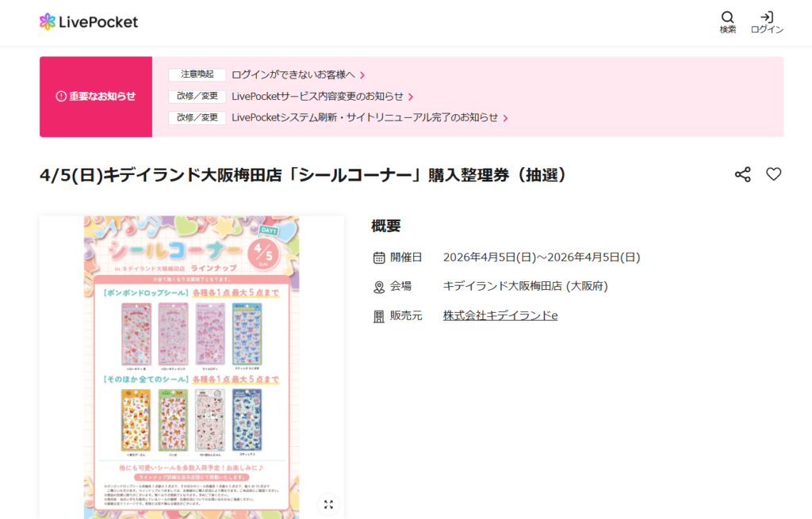Click the シールコーナー poster thumbnail

click(x=192, y=368)
